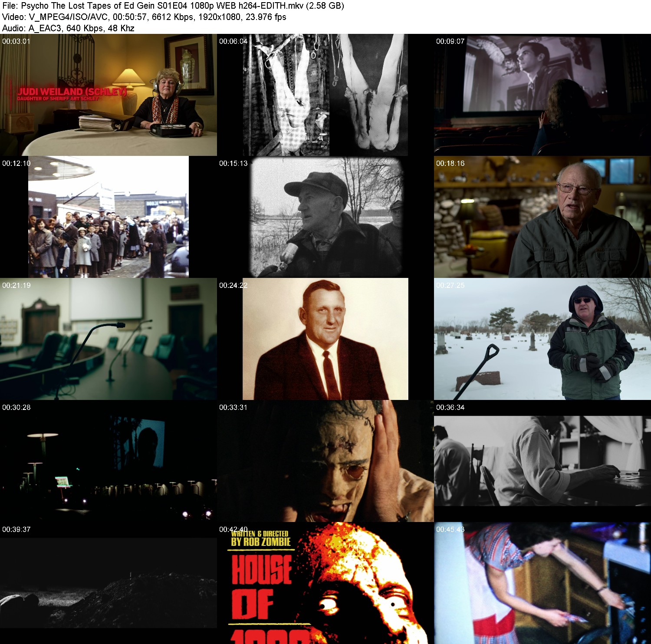Viewport: 651px width, 644px height.
Task: Click the 00:09:07 timestamp
Action: pyautogui.click(x=450, y=41)
